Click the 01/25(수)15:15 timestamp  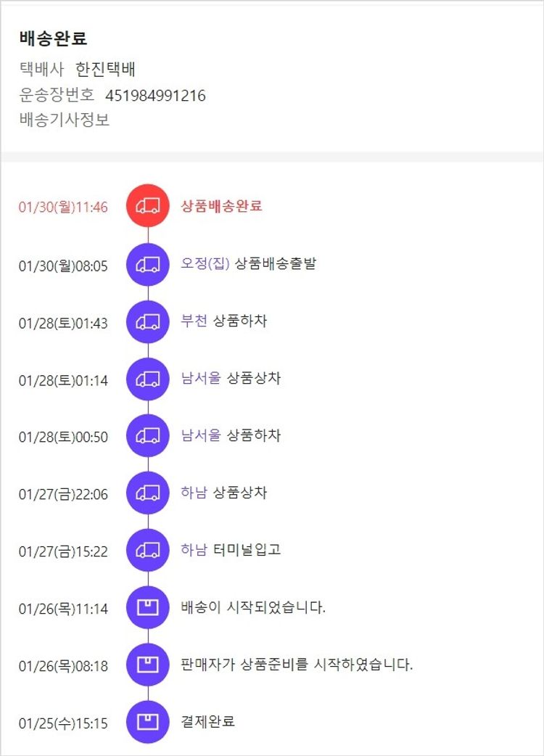pos(63,723)
